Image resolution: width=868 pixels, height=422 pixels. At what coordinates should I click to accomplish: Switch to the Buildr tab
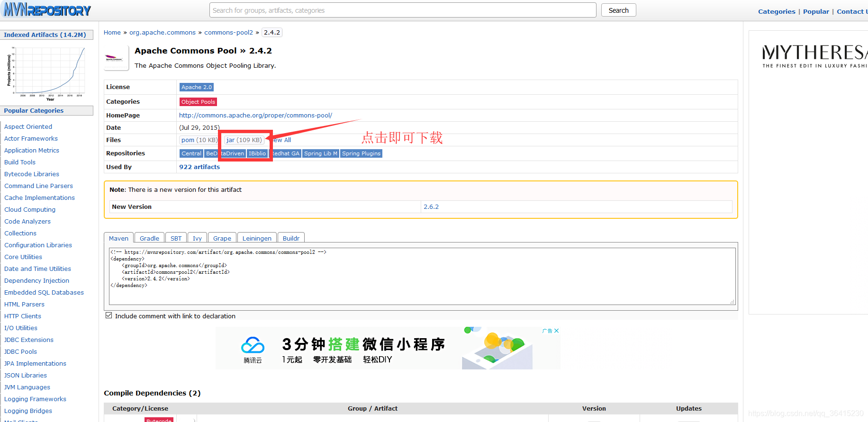(291, 238)
